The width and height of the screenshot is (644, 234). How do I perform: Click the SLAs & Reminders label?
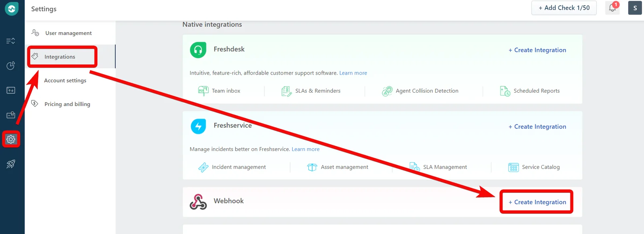(318, 91)
